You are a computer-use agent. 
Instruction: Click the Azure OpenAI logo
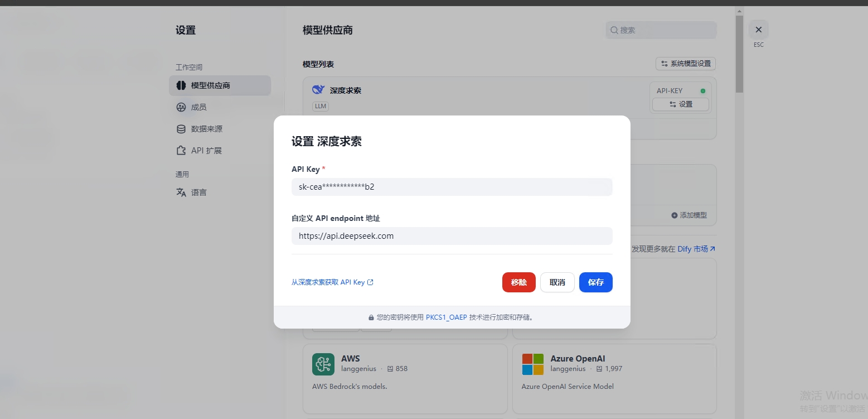pos(533,364)
